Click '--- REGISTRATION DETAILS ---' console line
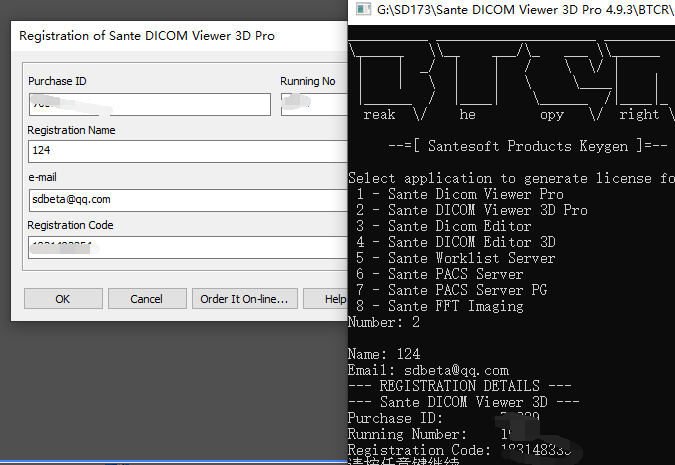 click(460, 386)
